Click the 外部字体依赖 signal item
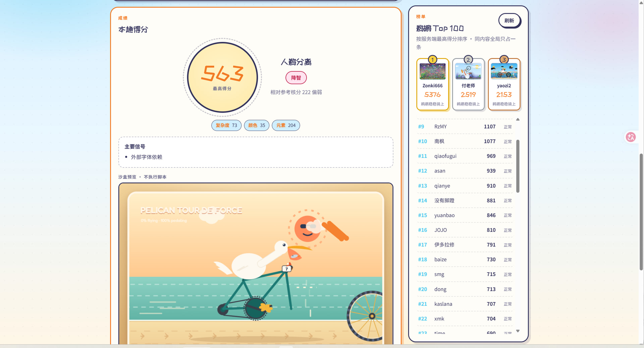 coord(147,157)
